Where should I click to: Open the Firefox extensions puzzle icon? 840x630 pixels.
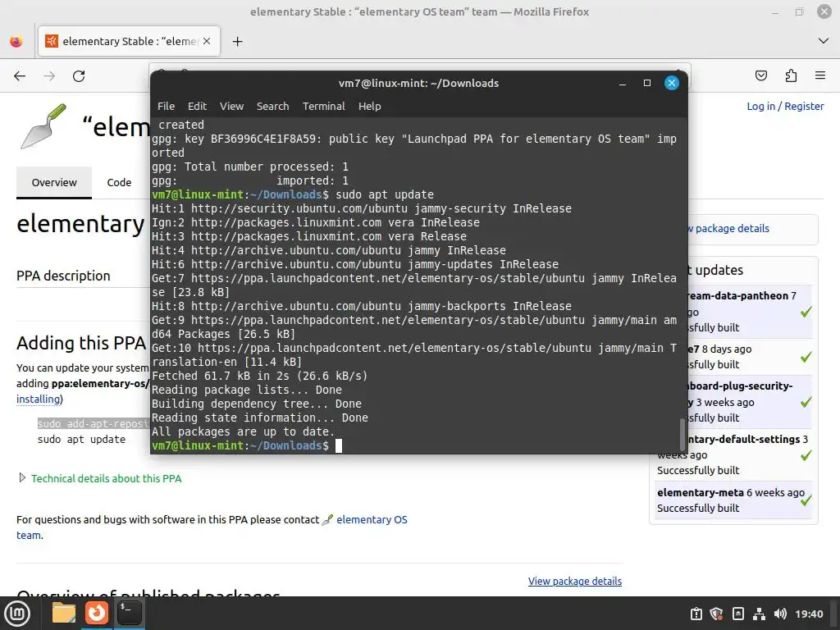(x=791, y=75)
